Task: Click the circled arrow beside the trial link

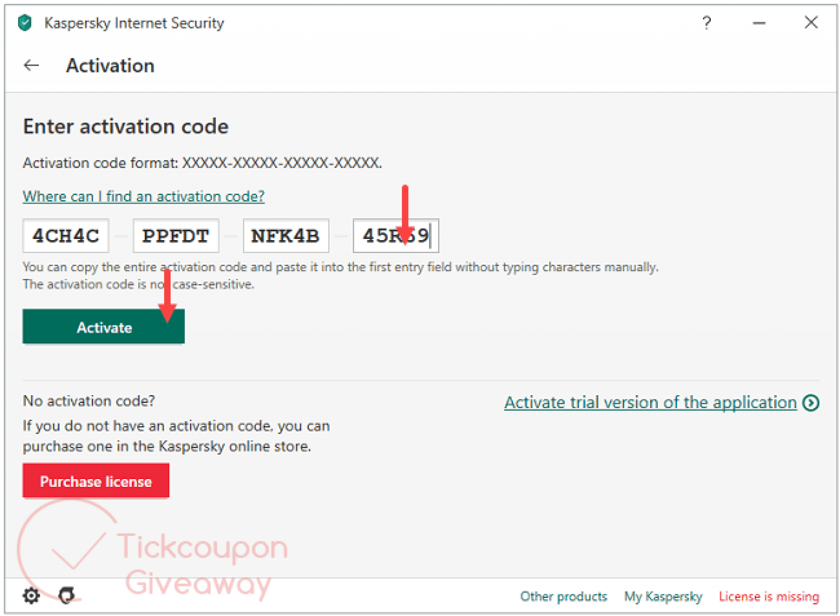Action: pyautogui.click(x=811, y=403)
